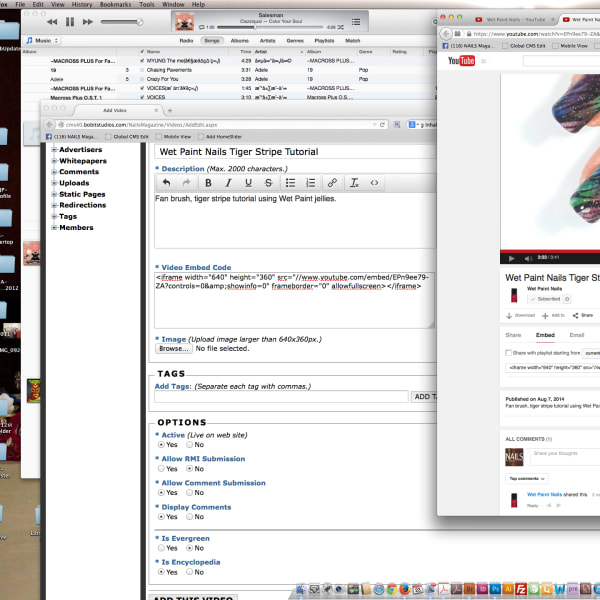Screen dimensions: 600x600
Task: Open Chrome from the dock
Action: pyautogui.click(x=391, y=589)
